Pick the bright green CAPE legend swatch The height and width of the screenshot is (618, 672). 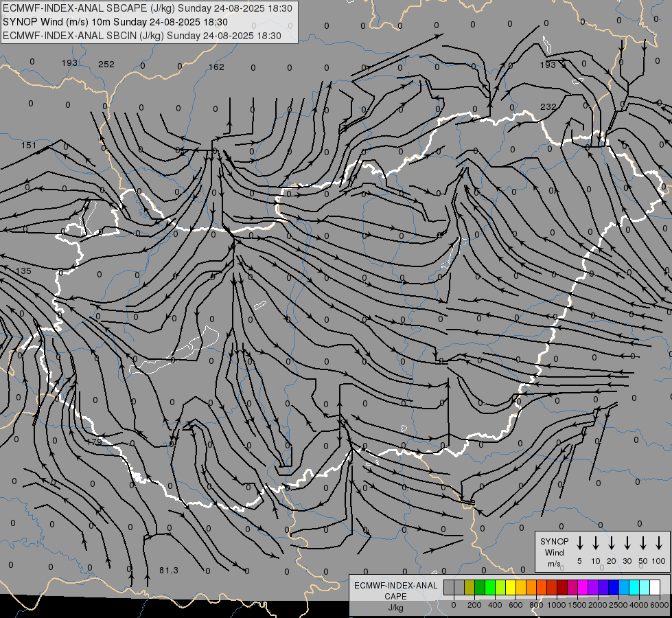[x=490, y=587]
